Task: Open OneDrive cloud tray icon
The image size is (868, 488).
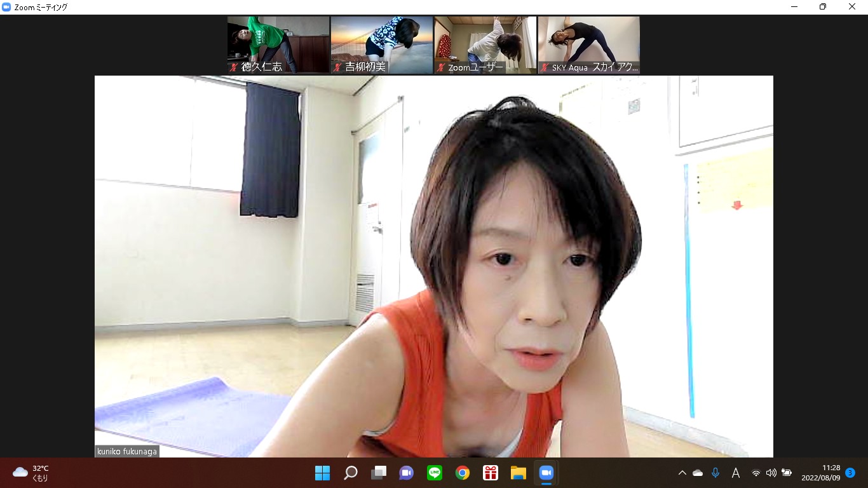Action: coord(698,473)
